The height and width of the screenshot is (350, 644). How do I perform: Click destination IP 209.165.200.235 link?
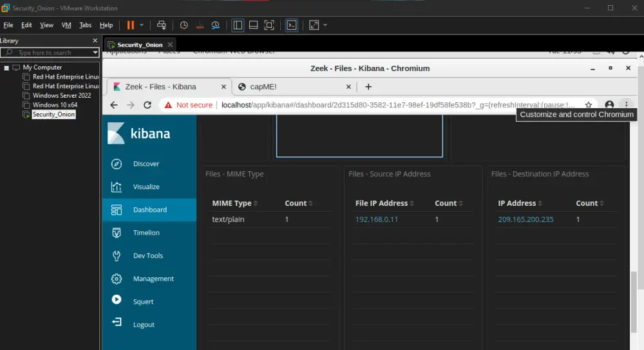(x=526, y=219)
